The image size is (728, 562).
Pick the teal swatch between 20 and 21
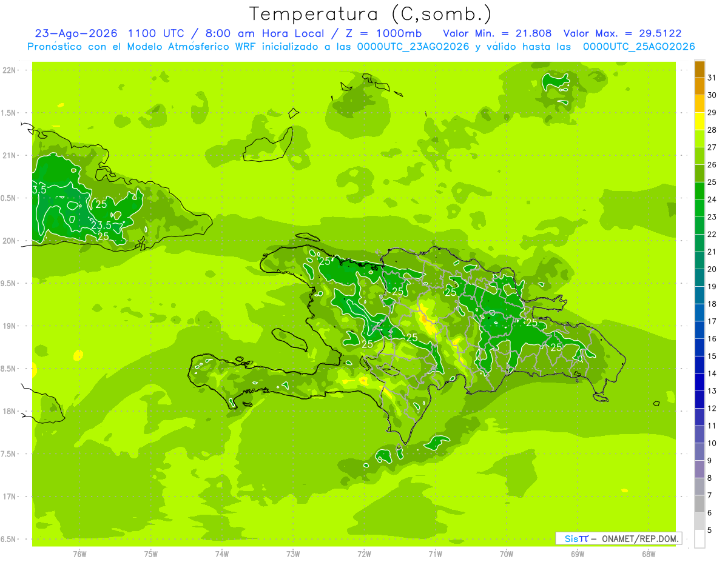point(699,260)
